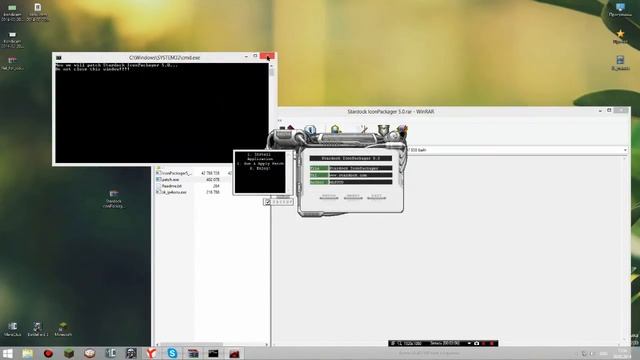Select the Minecraft desktop icon
Viewport: 640px width, 360px height.
point(63,329)
